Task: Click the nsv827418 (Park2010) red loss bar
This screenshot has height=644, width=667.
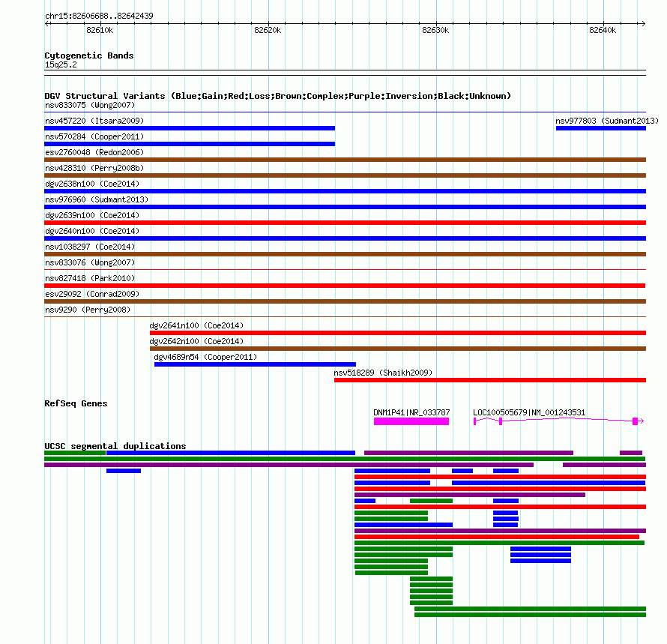Action: pyautogui.click(x=345, y=286)
